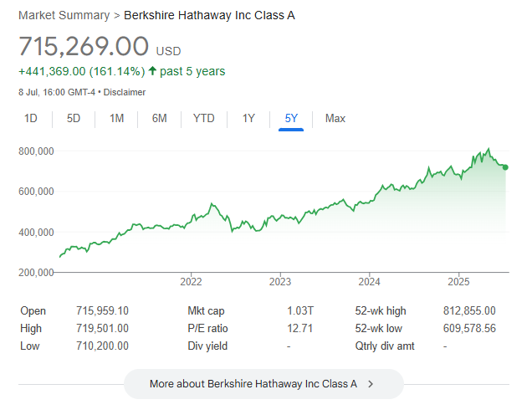Click the 52-wk low label

point(379,329)
